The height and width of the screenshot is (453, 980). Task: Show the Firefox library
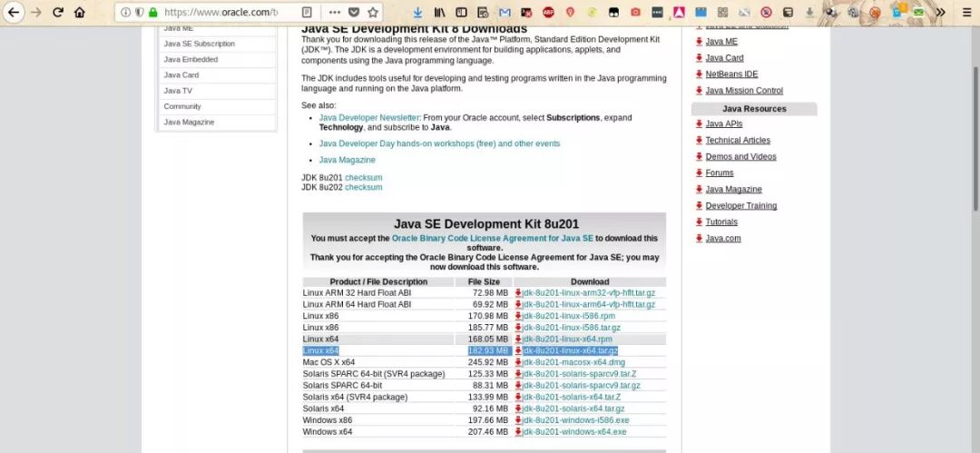[441, 13]
